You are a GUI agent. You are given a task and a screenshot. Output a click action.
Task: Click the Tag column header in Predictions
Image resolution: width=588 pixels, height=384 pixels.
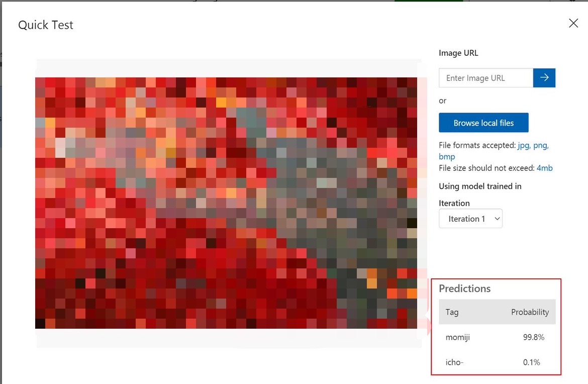451,312
